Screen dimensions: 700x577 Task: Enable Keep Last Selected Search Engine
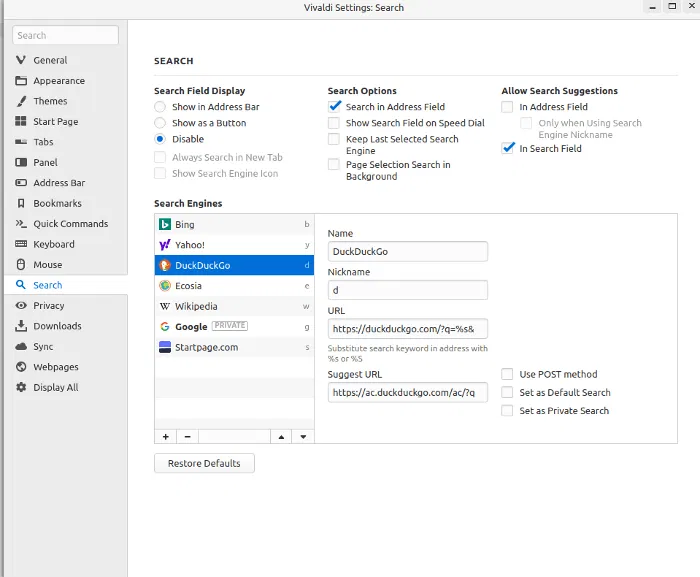click(x=333, y=139)
